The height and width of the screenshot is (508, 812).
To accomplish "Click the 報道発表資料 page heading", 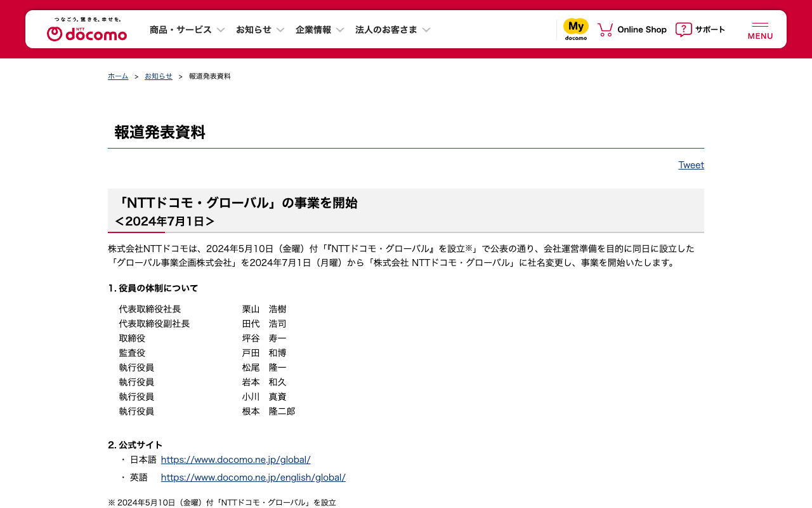I will point(160,132).
